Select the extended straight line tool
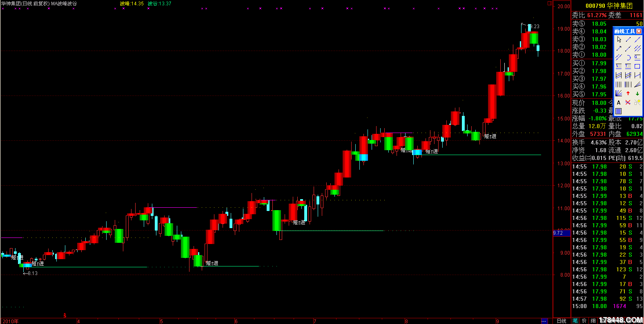The image size is (644, 324). pyautogui.click(x=637, y=40)
